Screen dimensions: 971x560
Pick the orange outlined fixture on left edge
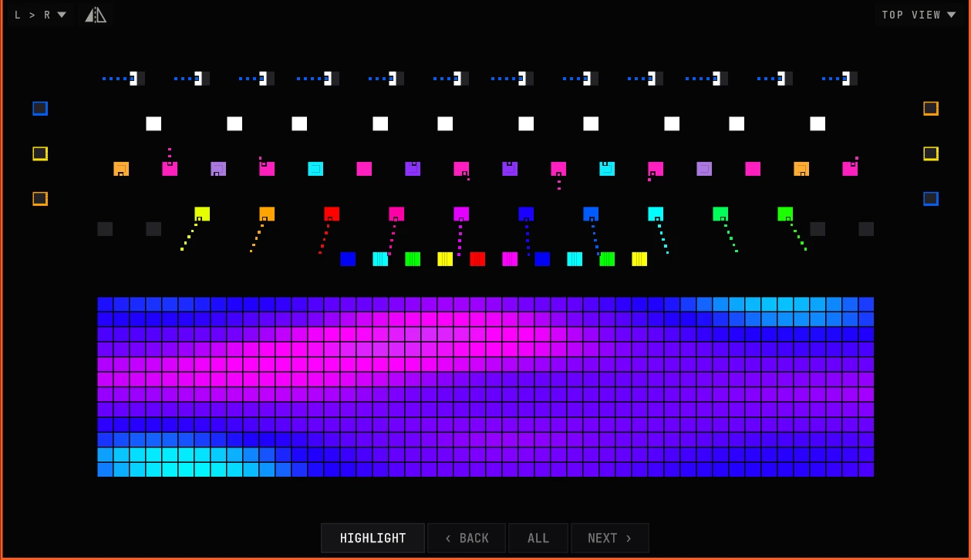click(x=40, y=199)
